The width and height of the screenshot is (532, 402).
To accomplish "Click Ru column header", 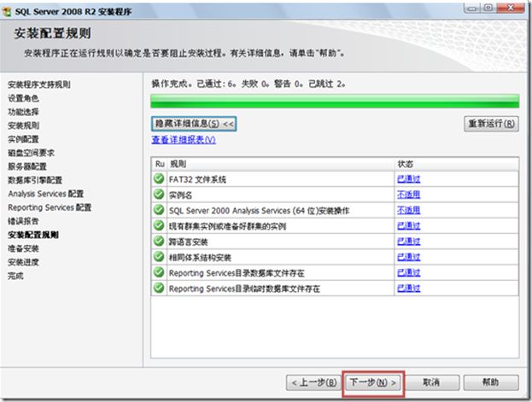I will (x=160, y=164).
